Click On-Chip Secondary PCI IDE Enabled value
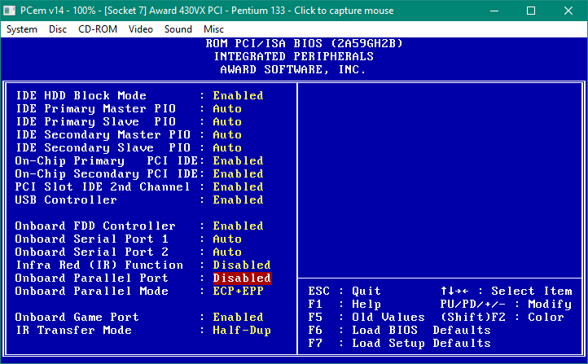The height and width of the screenshot is (364, 588). [238, 174]
